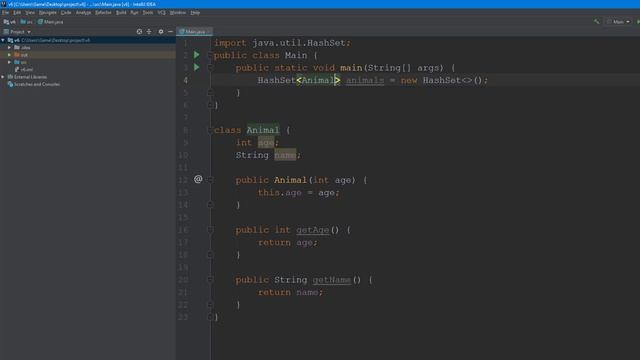Run main method from line 3 gutter

(197, 67)
